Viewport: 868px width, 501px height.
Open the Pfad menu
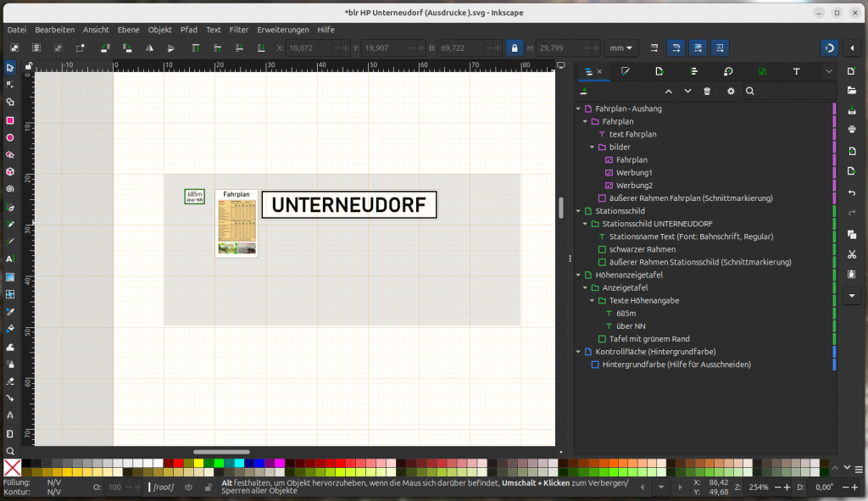click(x=188, y=30)
